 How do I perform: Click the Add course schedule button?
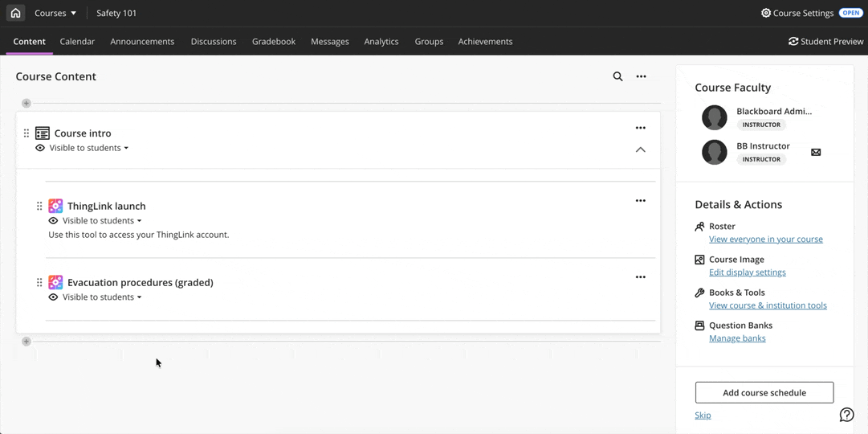[x=764, y=392]
